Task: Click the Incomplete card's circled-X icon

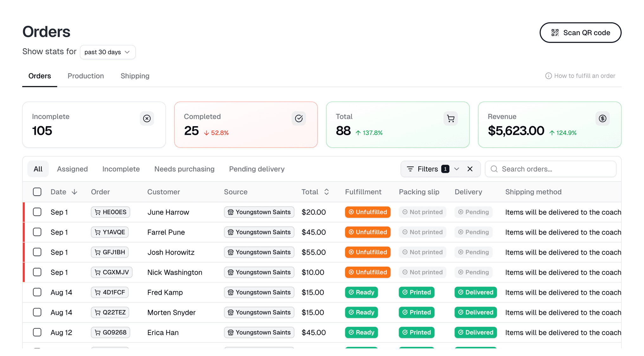Action: coord(147,119)
